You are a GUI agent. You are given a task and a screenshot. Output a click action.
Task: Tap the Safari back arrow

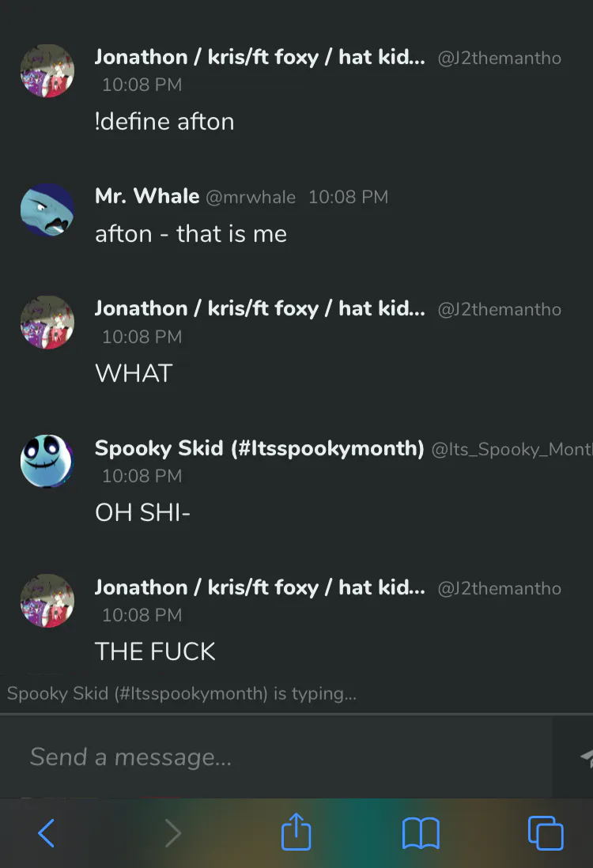pyautogui.click(x=47, y=832)
